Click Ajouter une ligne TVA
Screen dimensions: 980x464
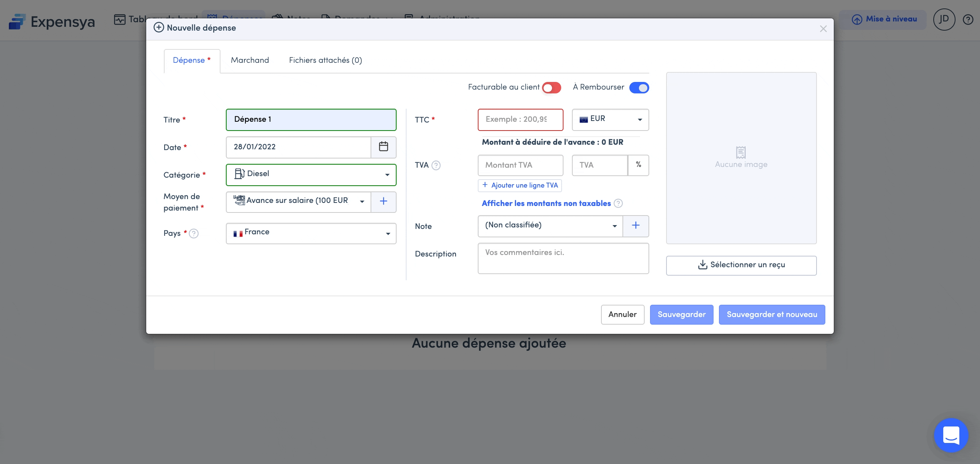(520, 185)
